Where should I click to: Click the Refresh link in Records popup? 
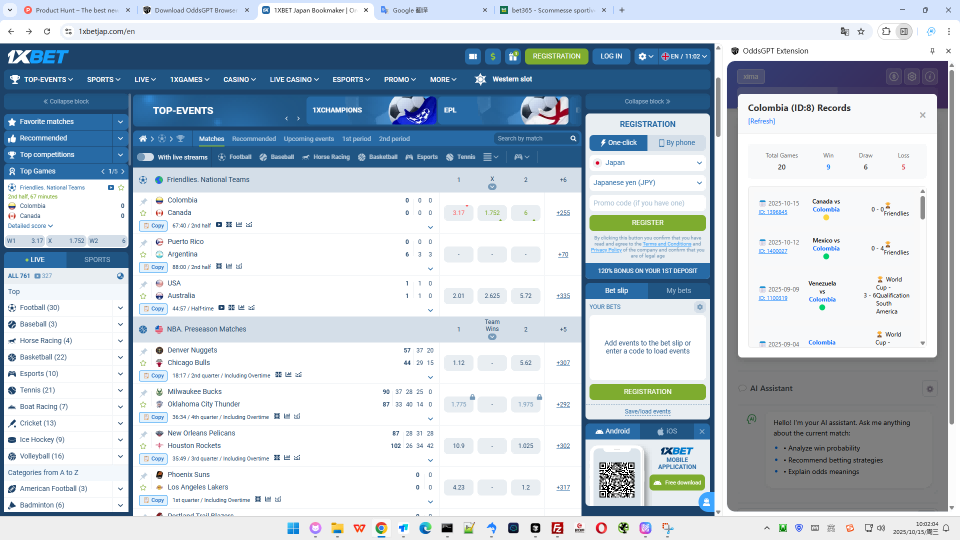pyautogui.click(x=762, y=121)
